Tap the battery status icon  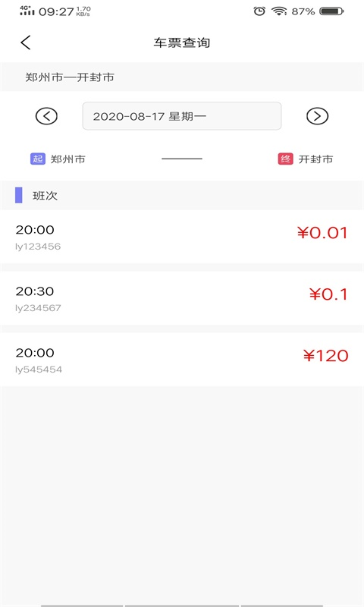(331, 11)
